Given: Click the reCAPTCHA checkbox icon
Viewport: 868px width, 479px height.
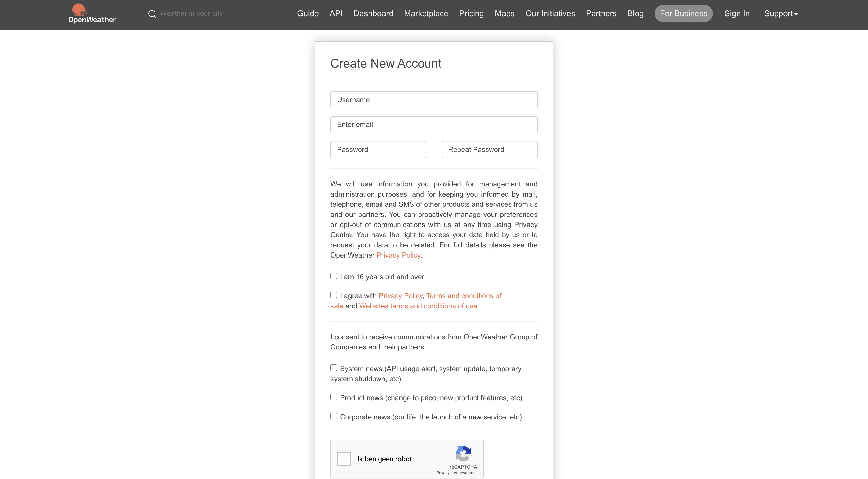Looking at the screenshot, I should click(x=344, y=458).
